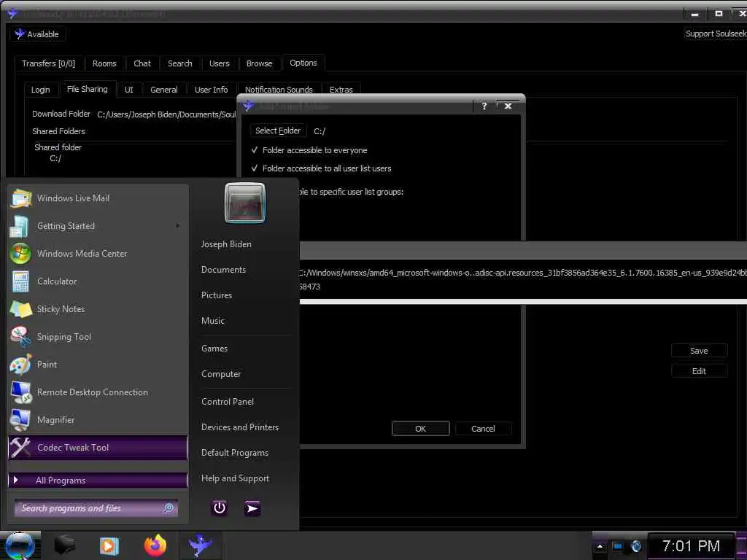Toggle Folder accessible to all user list users
Image resolution: width=747 pixels, height=560 pixels.
coord(255,168)
